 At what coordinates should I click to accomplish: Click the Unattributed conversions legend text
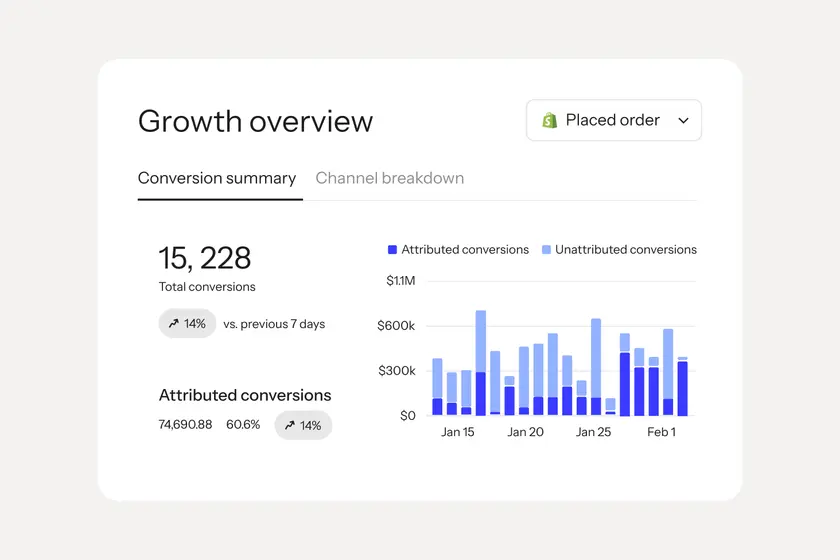click(626, 250)
